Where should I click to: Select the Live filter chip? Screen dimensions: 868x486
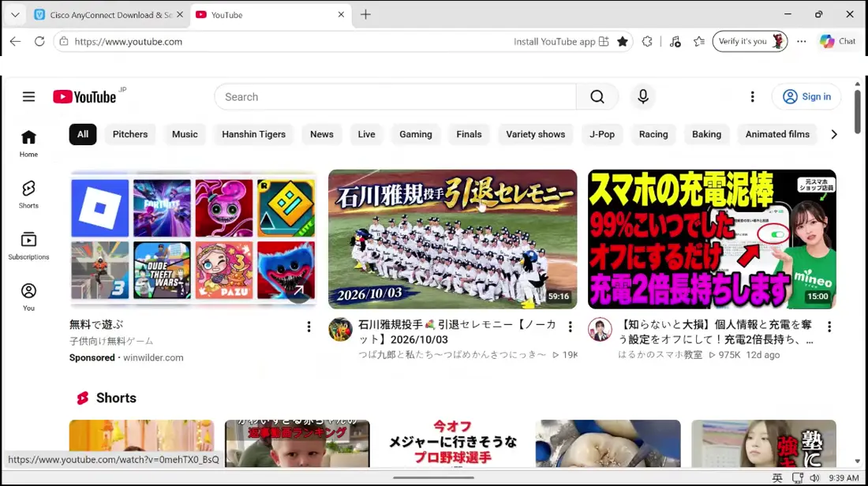coord(366,134)
